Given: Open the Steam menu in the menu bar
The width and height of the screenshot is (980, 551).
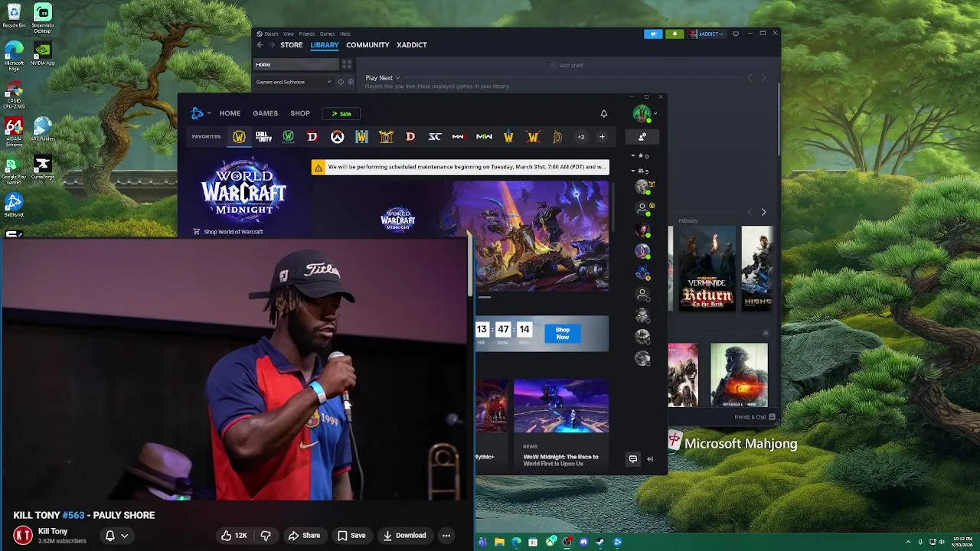Looking at the screenshot, I should 268,34.
